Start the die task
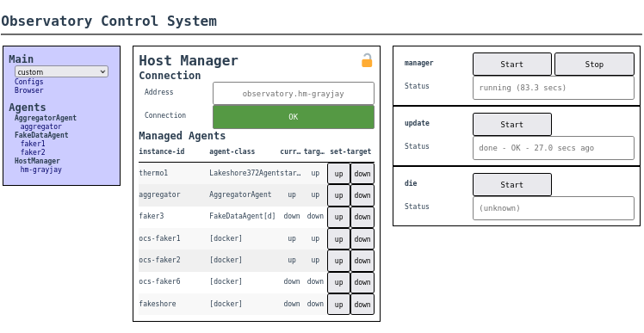 [x=512, y=185]
